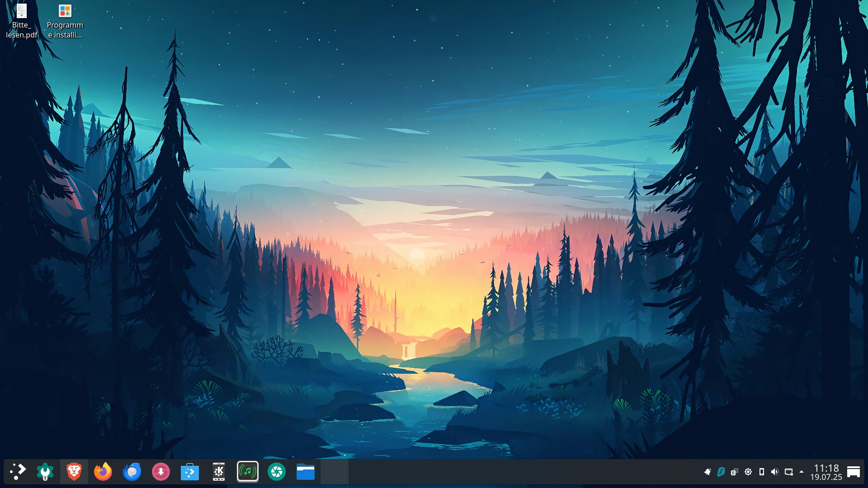Launch Discover software store

(190, 472)
